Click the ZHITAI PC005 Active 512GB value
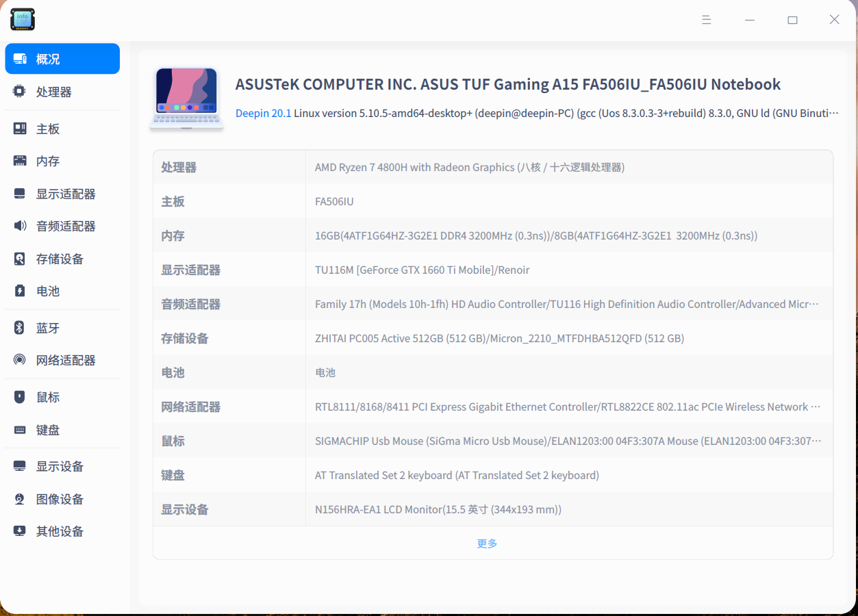The height and width of the screenshot is (616, 858). [x=500, y=338]
